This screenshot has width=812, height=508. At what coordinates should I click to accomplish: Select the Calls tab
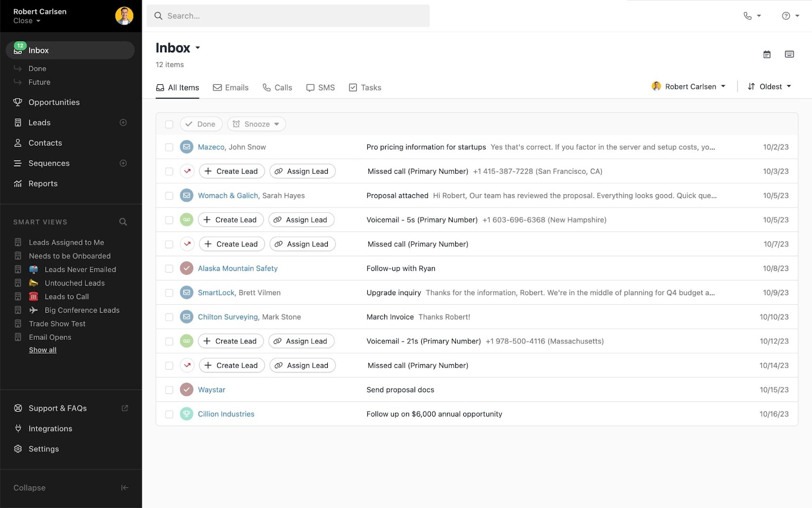point(277,87)
